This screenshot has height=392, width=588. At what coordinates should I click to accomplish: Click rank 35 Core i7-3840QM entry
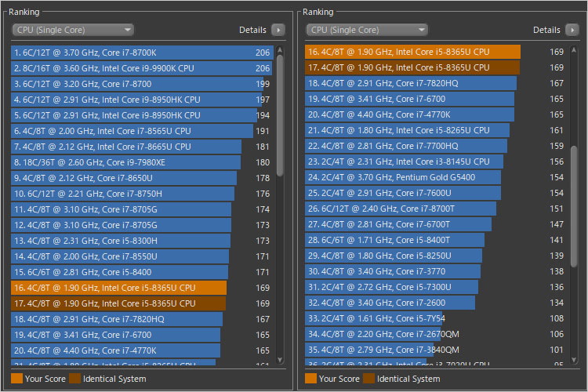pos(368,350)
